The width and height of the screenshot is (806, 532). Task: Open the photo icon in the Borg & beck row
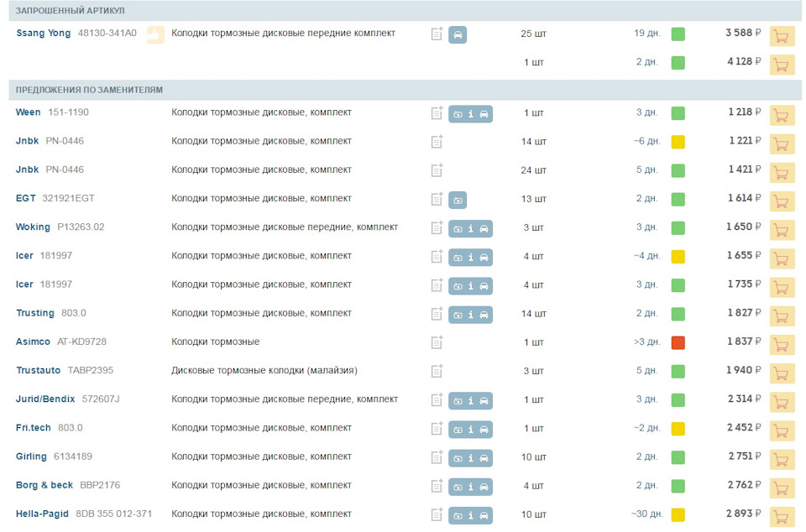click(458, 488)
